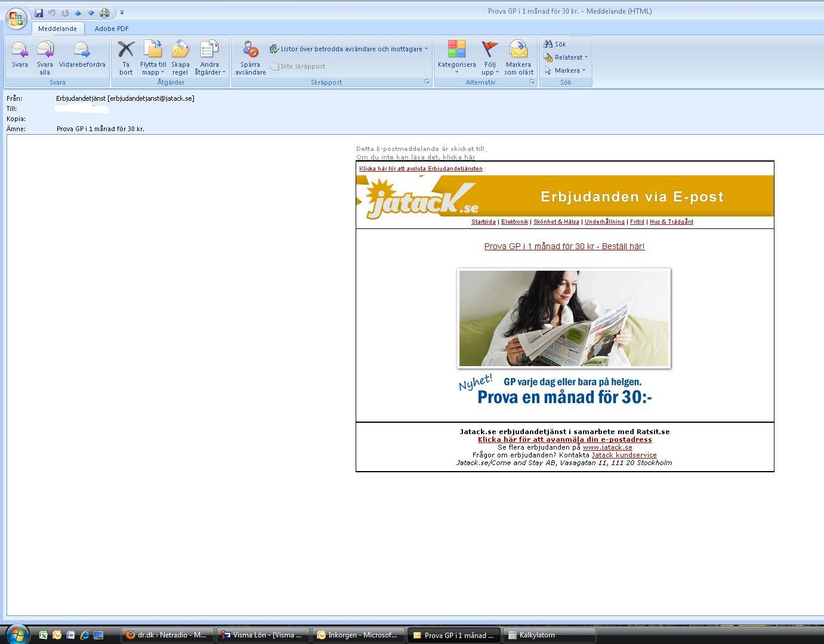This screenshot has height=644, width=824.
Task: Click Sök binoculars icon
Action: click(555, 44)
